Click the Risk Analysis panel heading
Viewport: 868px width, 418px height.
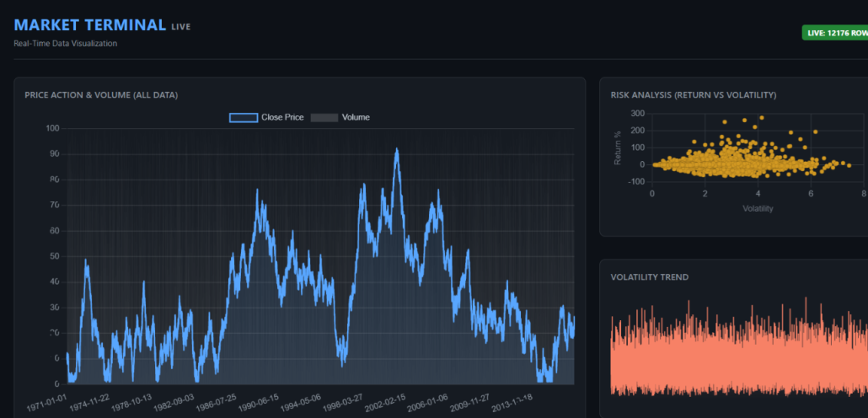[694, 95]
